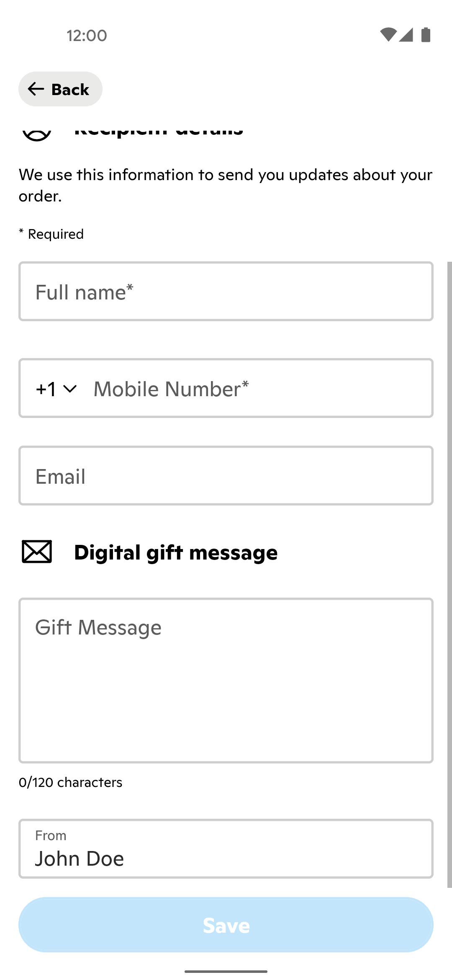The width and height of the screenshot is (452, 980).
Task: Focus the Full name input field
Action: 226,291
